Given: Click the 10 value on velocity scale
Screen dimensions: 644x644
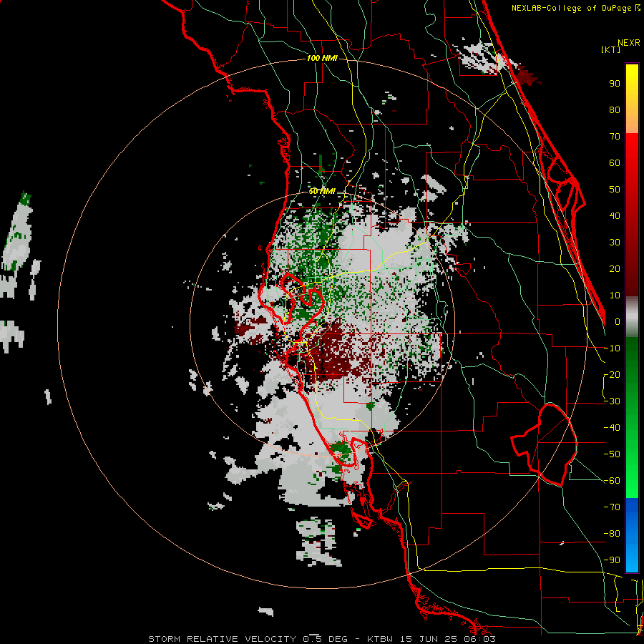Looking at the screenshot, I should click(x=615, y=296).
